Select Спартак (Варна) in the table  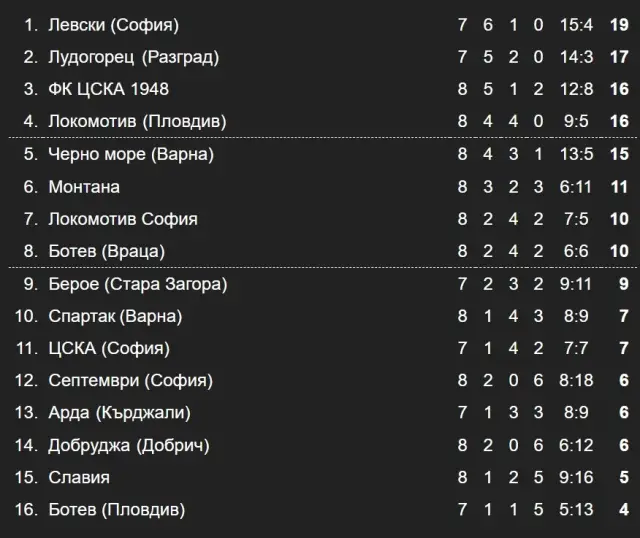tap(115, 316)
